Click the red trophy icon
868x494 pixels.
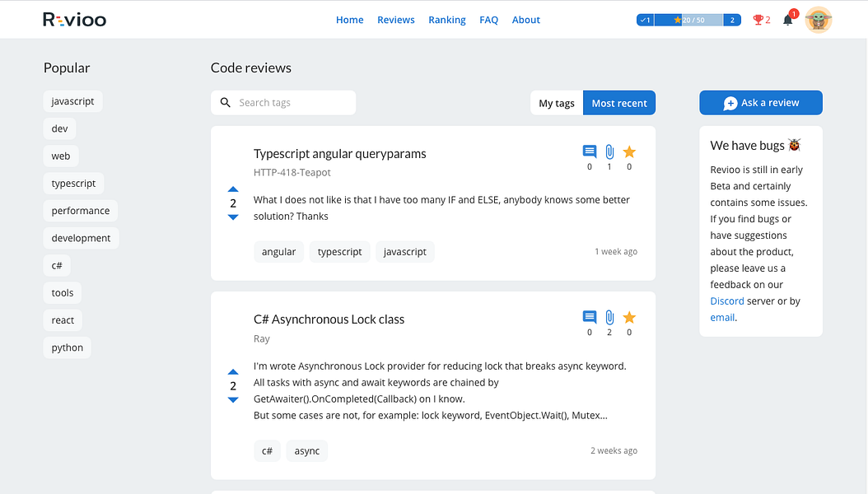(758, 20)
